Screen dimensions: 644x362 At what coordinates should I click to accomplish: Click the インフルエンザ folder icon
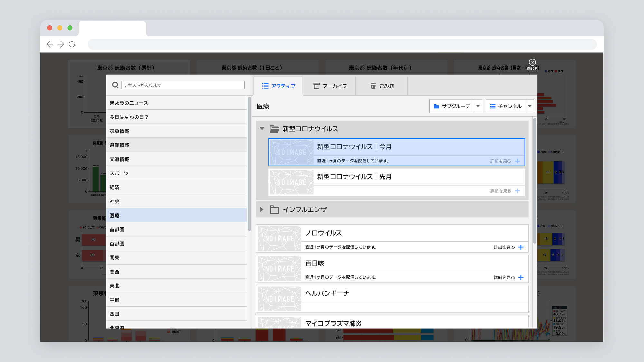click(274, 209)
